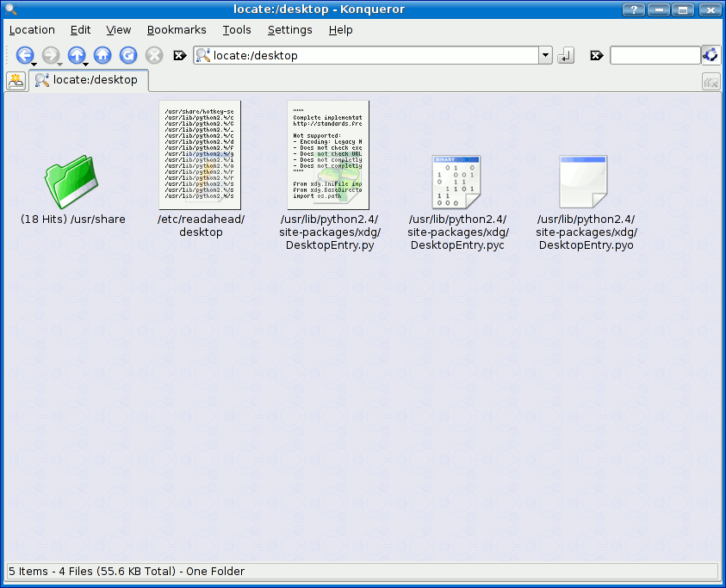726x588 pixels.
Task: Click the window Help question mark button
Action: pos(634,9)
